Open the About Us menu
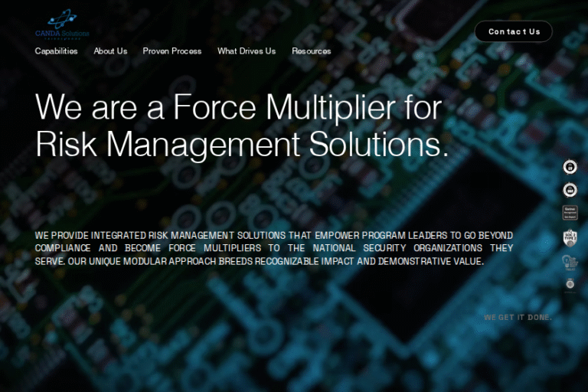The image size is (588, 392). click(x=110, y=51)
